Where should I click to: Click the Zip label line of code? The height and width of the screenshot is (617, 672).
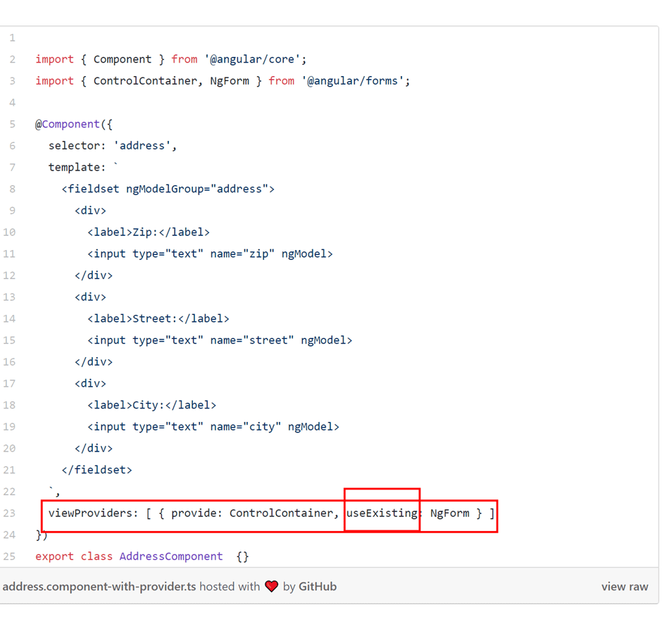point(149,232)
